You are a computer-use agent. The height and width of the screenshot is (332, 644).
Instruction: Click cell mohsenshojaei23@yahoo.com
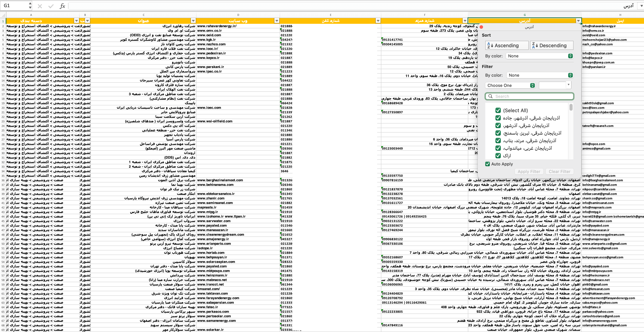[x=613, y=40]
